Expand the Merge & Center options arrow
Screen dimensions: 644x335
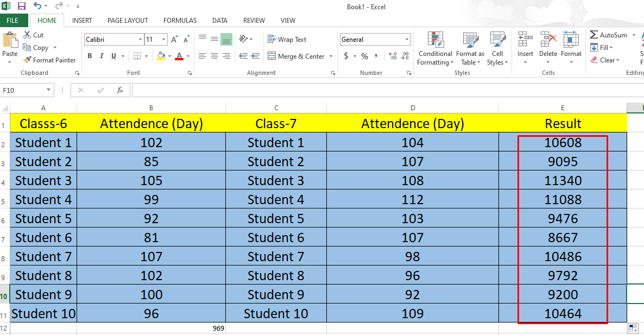(331, 56)
